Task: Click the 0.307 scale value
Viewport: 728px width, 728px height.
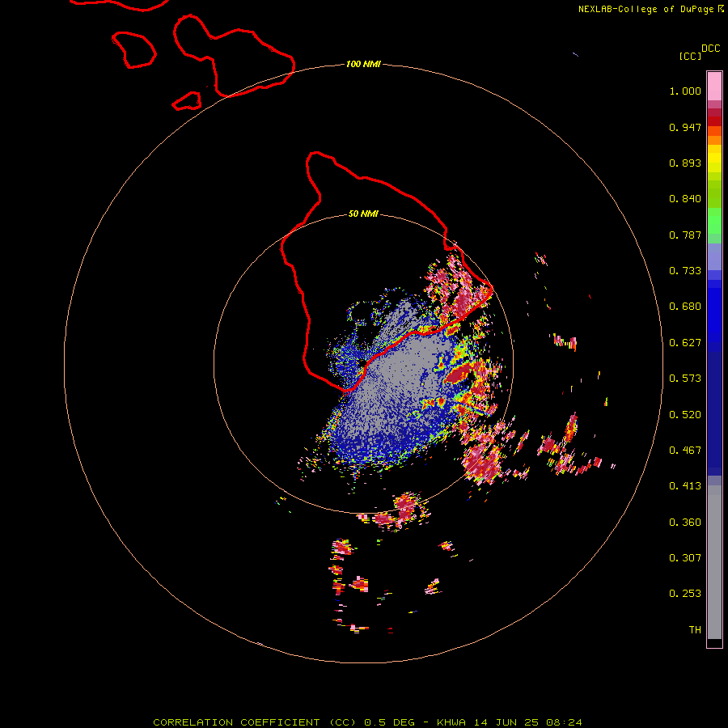Action: (685, 558)
